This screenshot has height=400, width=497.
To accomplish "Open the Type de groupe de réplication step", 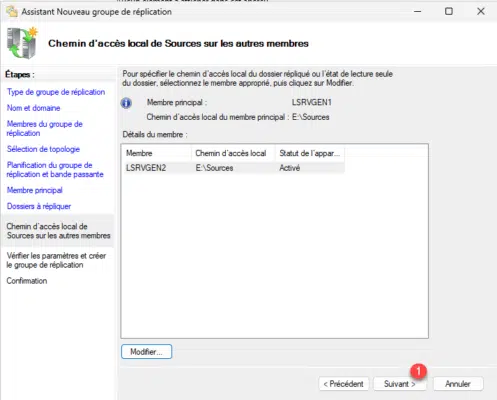I will [56, 92].
